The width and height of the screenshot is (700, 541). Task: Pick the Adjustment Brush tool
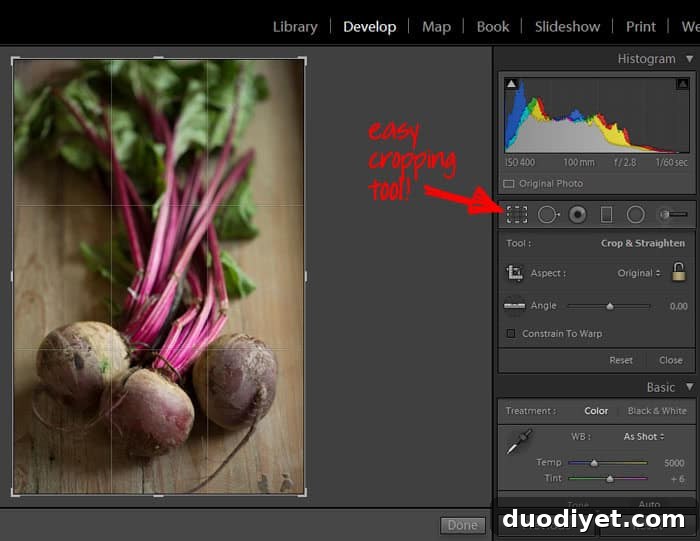(674, 215)
